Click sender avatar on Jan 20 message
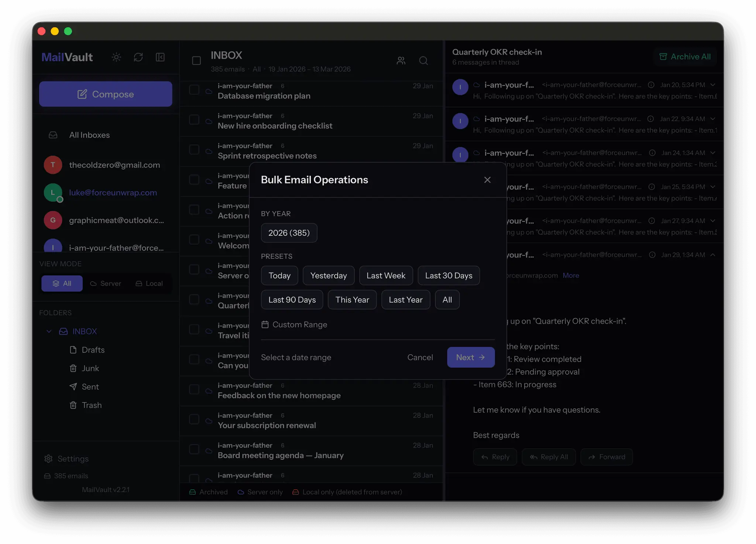 pos(460,87)
